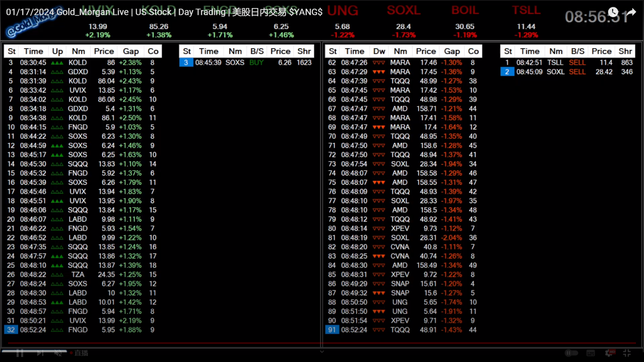Click the TSLL ticker showing 11.44
The height and width of the screenshot is (362, 644).
coord(526,22)
